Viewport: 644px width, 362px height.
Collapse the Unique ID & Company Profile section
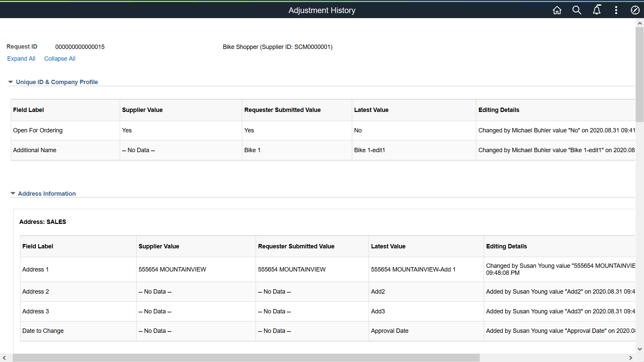click(10, 82)
